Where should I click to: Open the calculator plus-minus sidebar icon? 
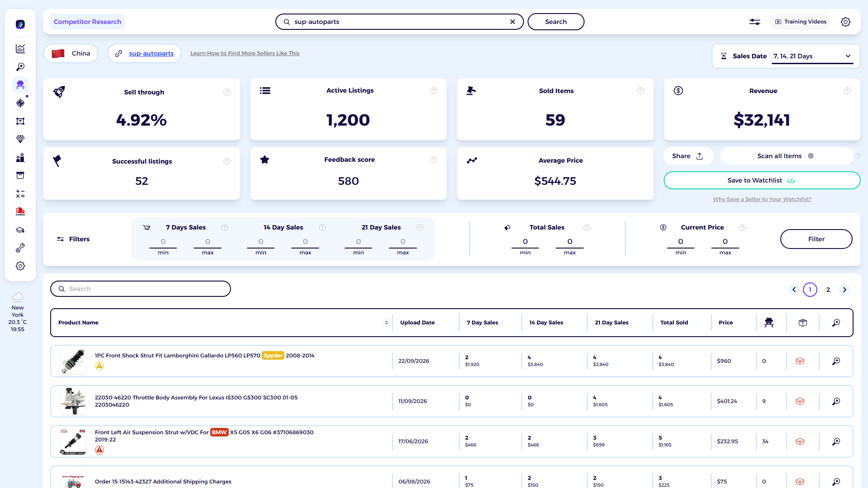(x=20, y=194)
